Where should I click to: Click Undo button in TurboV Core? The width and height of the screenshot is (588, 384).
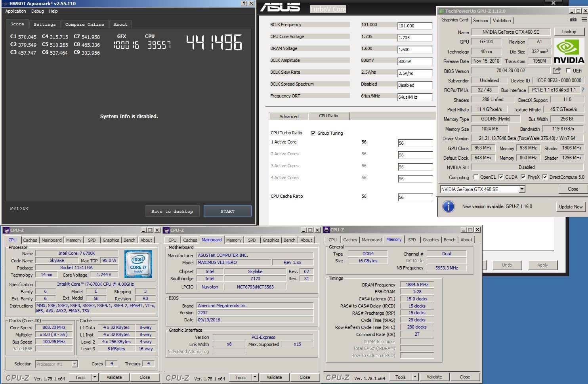507,265
